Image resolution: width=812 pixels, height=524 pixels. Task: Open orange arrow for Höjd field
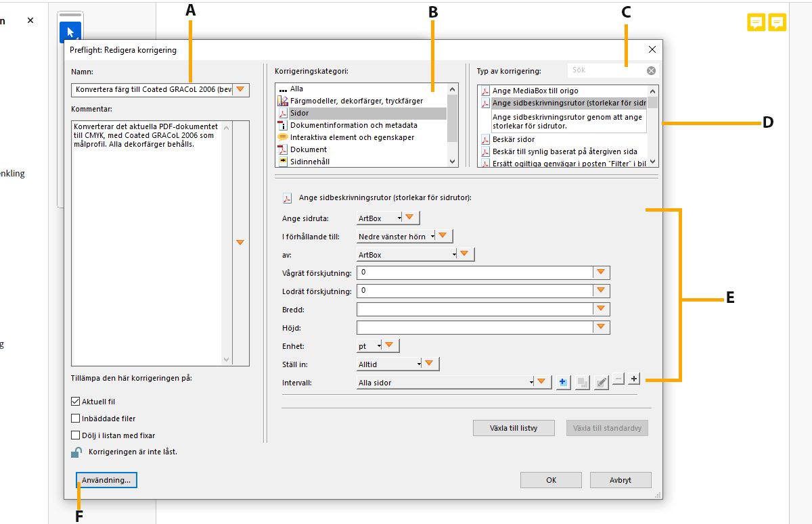click(602, 327)
